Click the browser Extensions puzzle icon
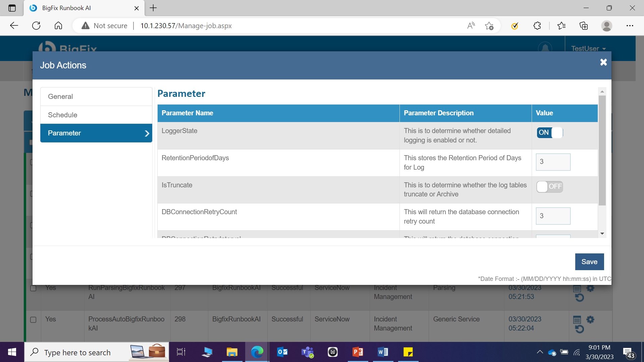The image size is (644, 362). click(537, 26)
